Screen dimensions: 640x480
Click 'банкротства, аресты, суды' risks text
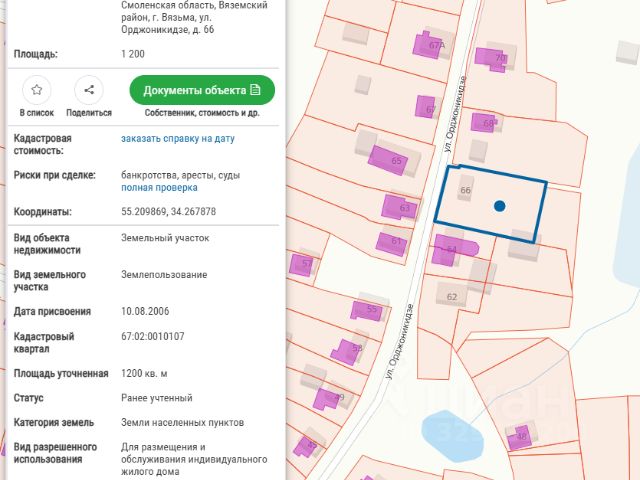click(180, 175)
